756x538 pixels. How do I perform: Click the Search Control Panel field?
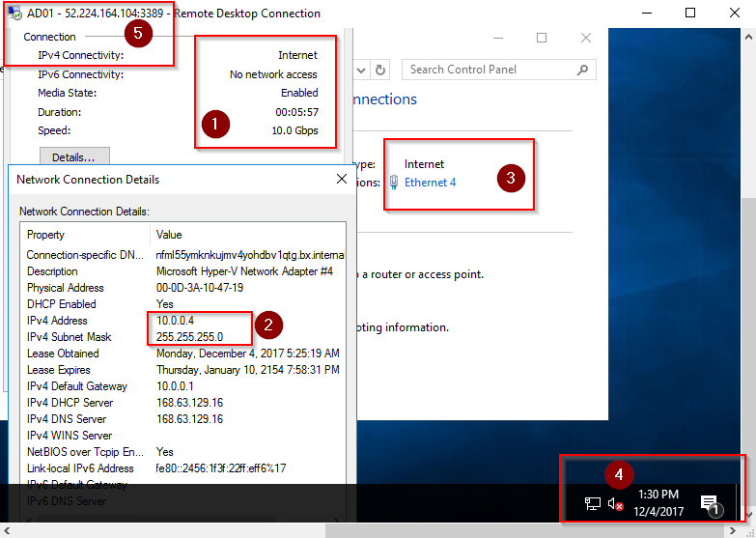[x=499, y=70]
